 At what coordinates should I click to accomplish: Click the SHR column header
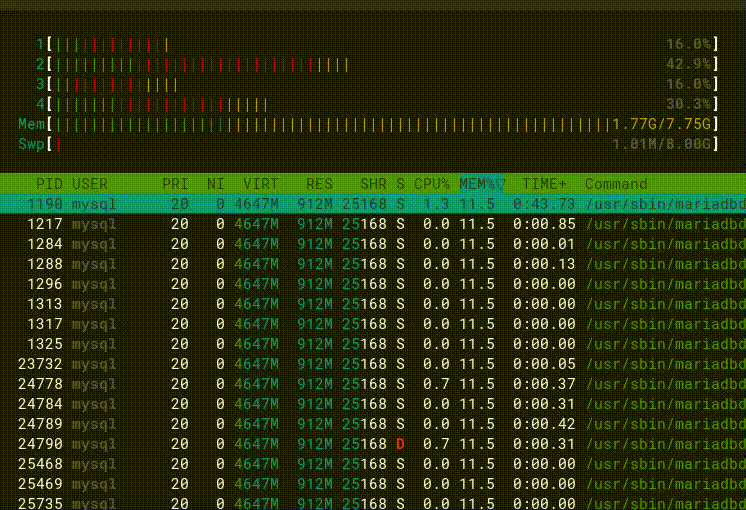[x=373, y=184]
